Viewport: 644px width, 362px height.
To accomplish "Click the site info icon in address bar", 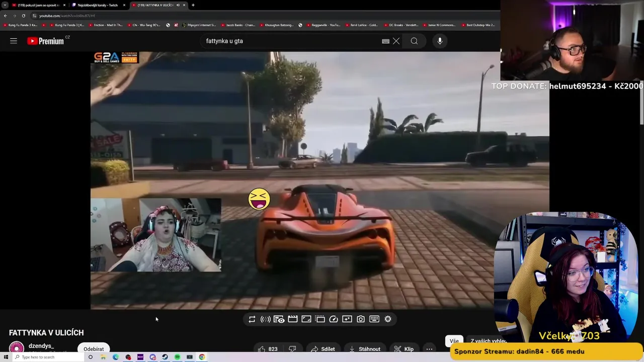I will (x=34, y=16).
